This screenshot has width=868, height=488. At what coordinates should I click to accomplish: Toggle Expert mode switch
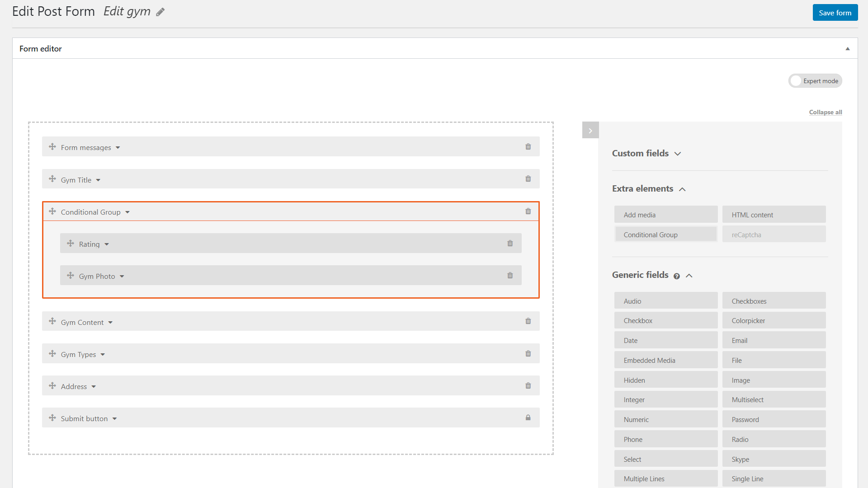(797, 81)
